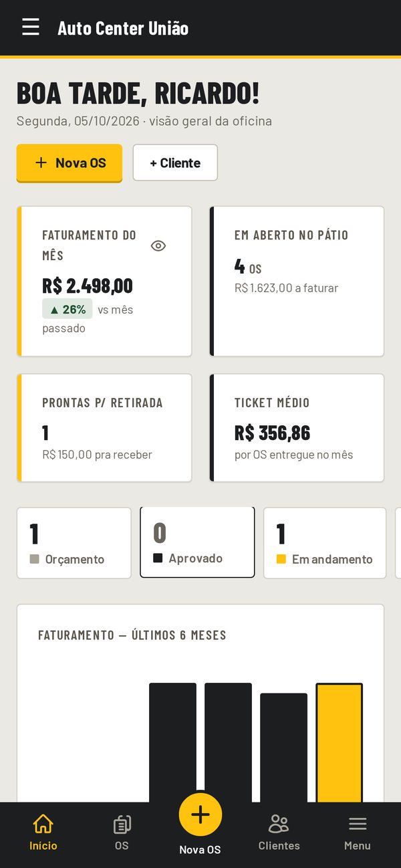Viewport: 401px width, 868px height.
Task: Open the Ticket médio card
Action: 297,427
